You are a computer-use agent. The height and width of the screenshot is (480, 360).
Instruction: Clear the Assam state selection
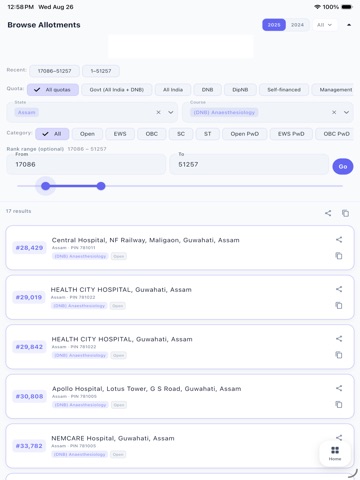[x=158, y=112]
